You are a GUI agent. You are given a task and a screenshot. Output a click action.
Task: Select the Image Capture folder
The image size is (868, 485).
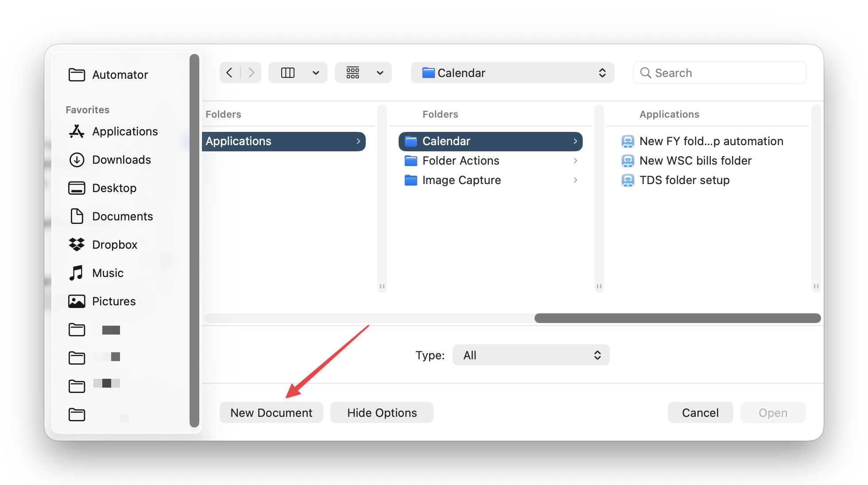click(461, 180)
